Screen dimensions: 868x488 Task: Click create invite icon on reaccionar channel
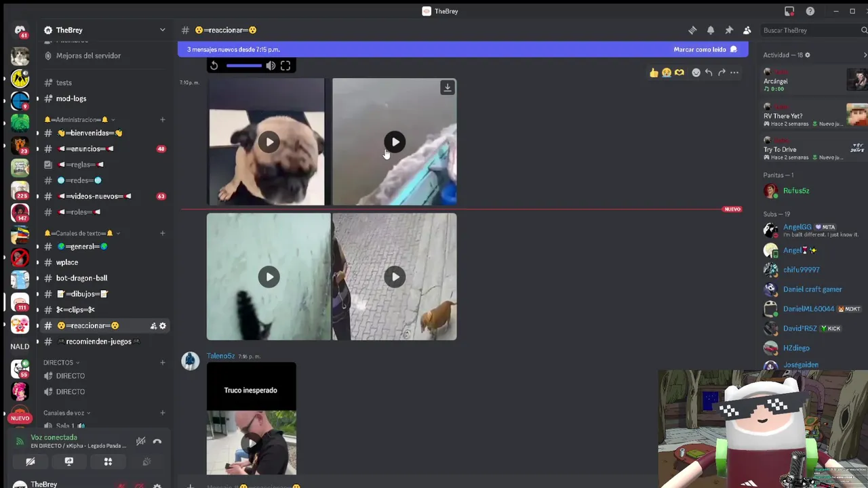153,326
